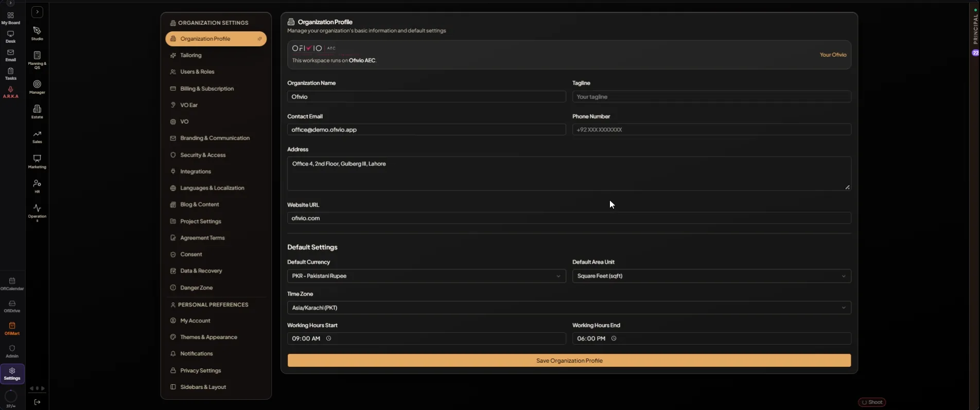Open OfiCalendar from the sidebar
The height and width of the screenshot is (410, 980).
tap(12, 284)
